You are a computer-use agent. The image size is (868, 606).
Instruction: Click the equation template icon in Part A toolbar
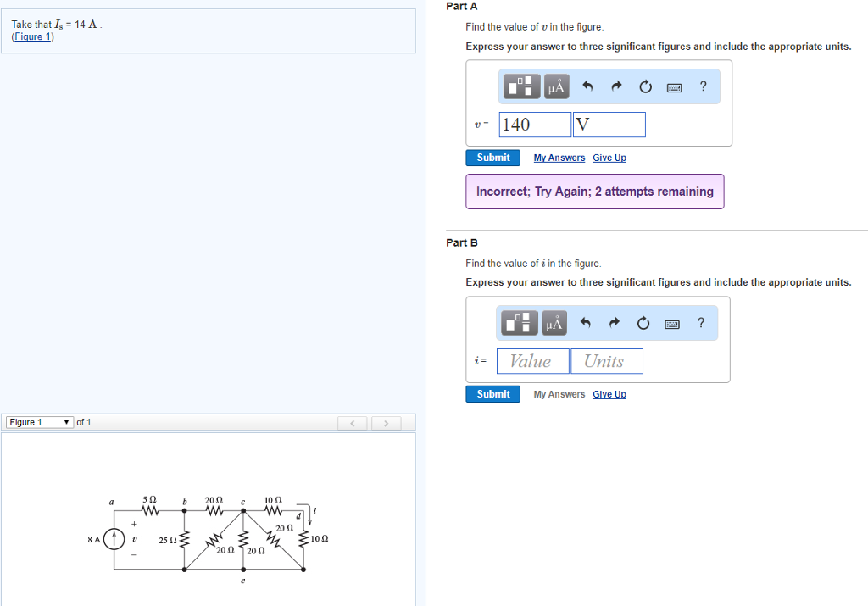(x=520, y=86)
